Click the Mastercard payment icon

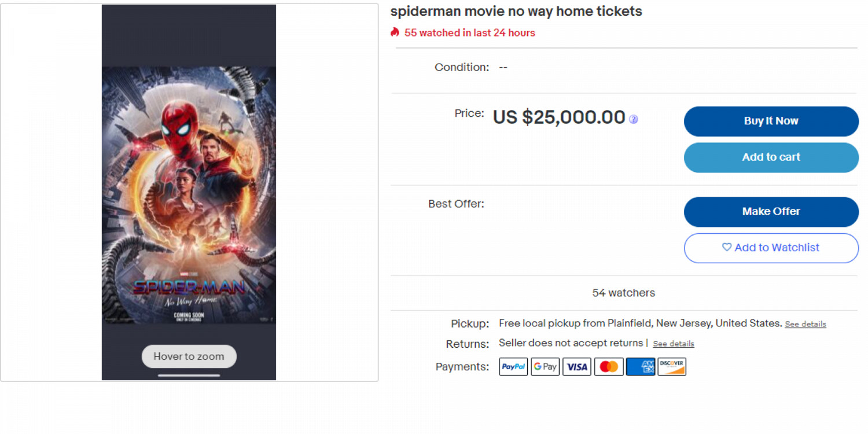tap(609, 367)
